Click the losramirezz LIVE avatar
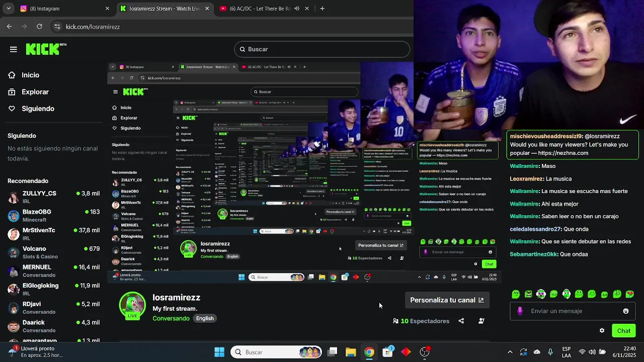The width and height of the screenshot is (644, 362). tap(132, 305)
